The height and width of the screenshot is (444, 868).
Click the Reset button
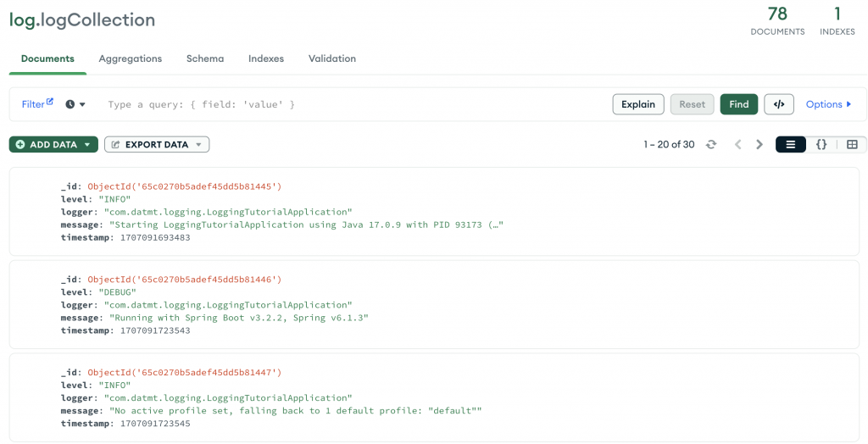coord(692,104)
